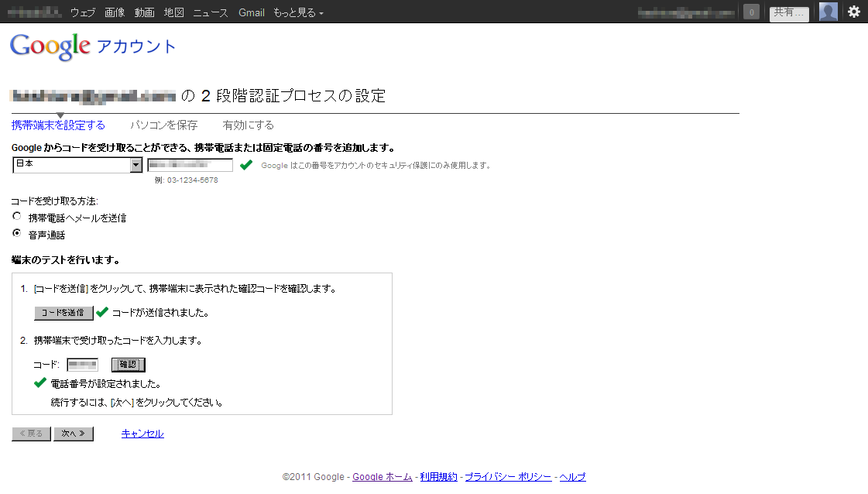Viewport: 868px width, 494px height.
Task: Select the 携帯端末を設定する step tab
Action: [58, 125]
